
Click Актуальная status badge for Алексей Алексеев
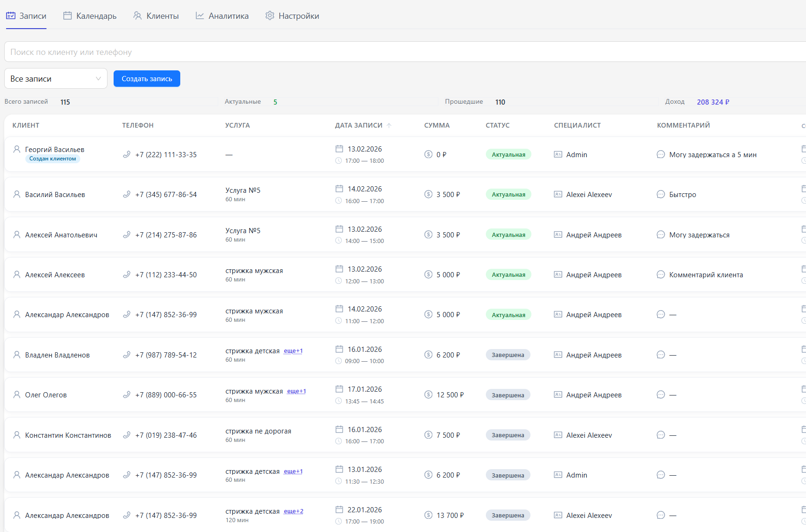[508, 274]
